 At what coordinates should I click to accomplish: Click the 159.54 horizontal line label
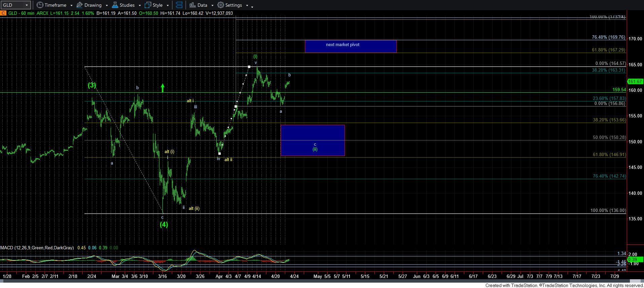point(619,90)
